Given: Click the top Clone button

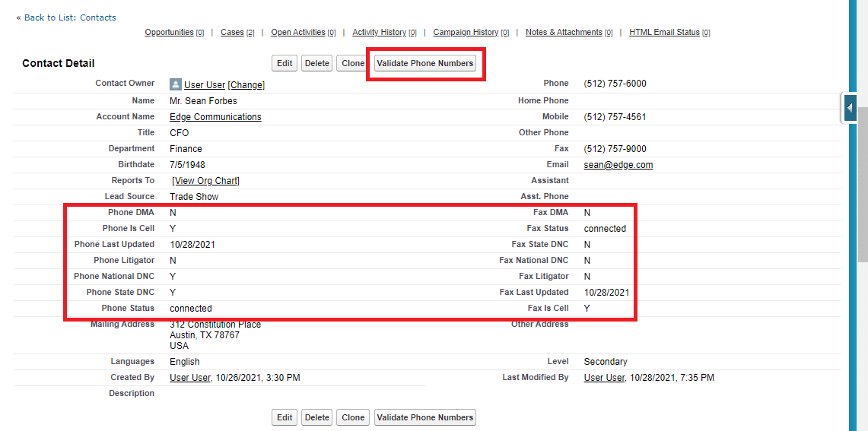Looking at the screenshot, I should 351,63.
